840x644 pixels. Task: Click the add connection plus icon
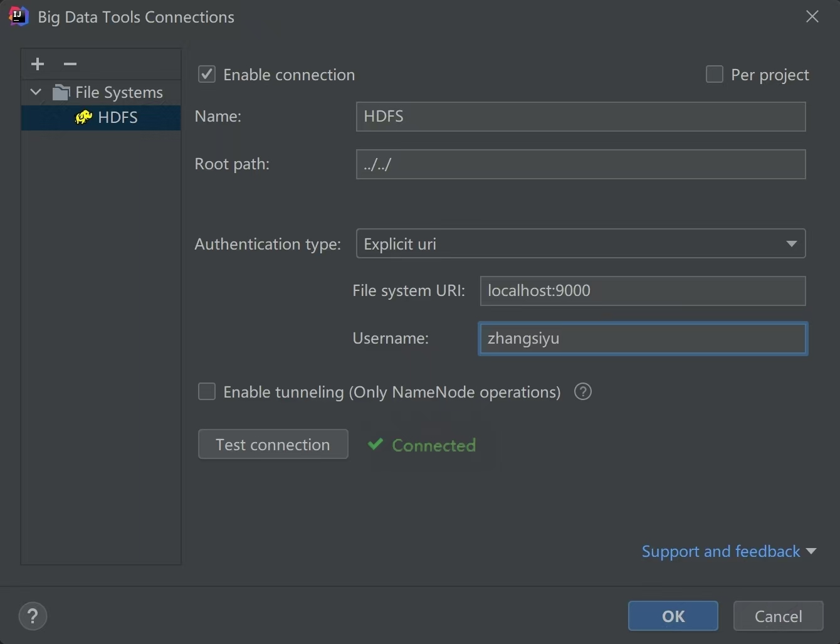[x=37, y=63]
